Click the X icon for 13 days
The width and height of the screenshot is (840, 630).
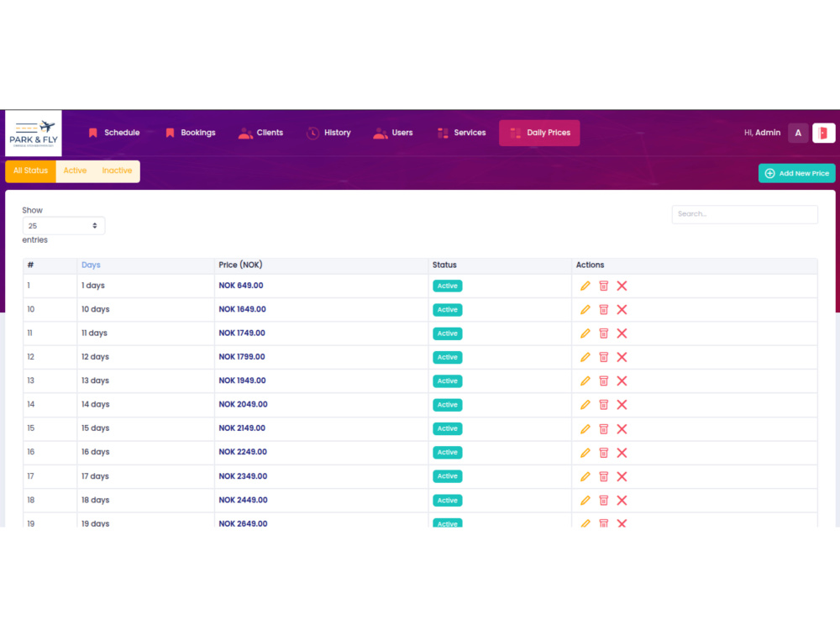pos(622,381)
